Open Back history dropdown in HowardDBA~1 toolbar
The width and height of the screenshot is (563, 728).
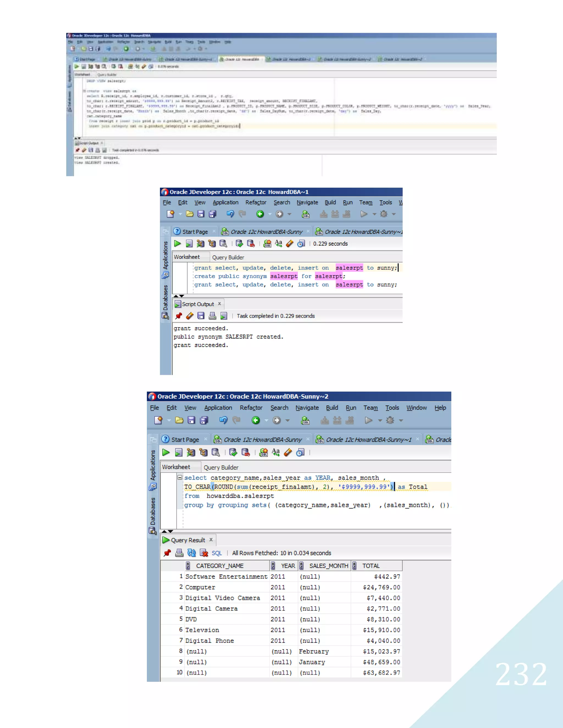[x=270, y=214]
